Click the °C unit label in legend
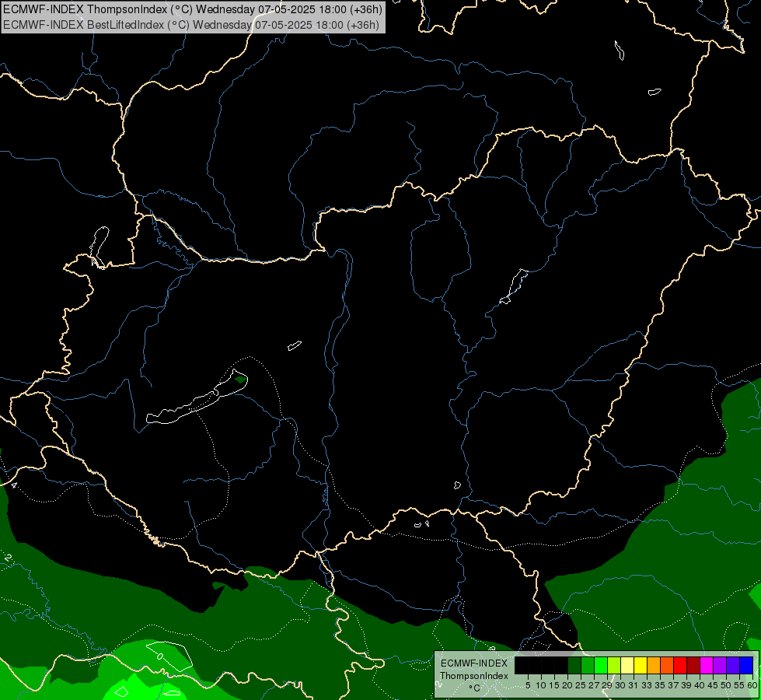The width and height of the screenshot is (761, 700). click(475, 688)
